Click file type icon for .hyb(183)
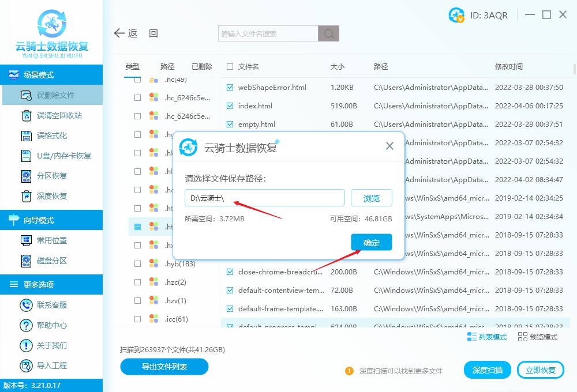 (x=154, y=263)
